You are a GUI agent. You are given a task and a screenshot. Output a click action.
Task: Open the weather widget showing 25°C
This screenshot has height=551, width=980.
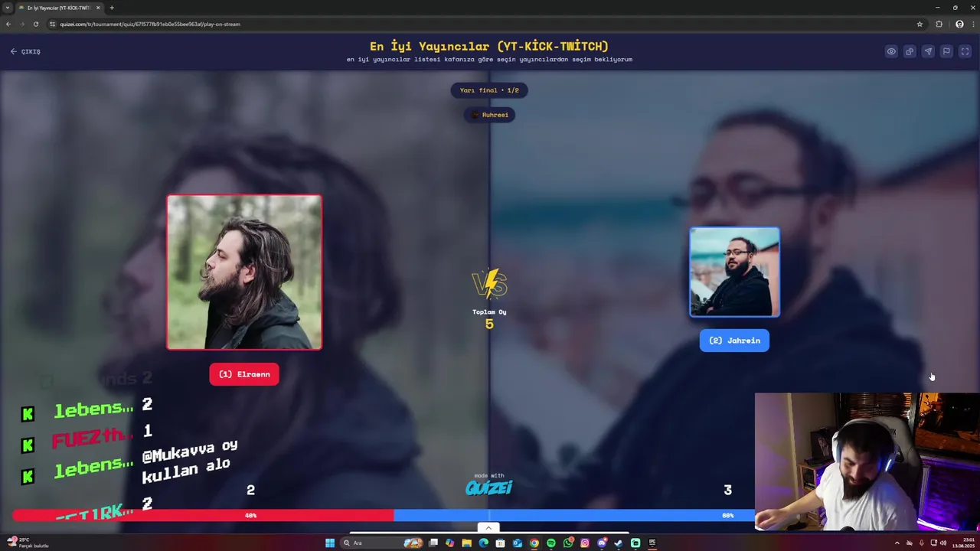[x=28, y=543]
